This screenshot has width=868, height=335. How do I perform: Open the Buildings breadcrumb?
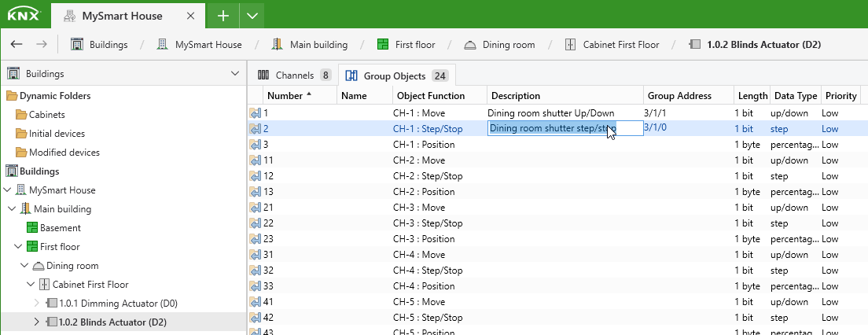click(x=99, y=44)
